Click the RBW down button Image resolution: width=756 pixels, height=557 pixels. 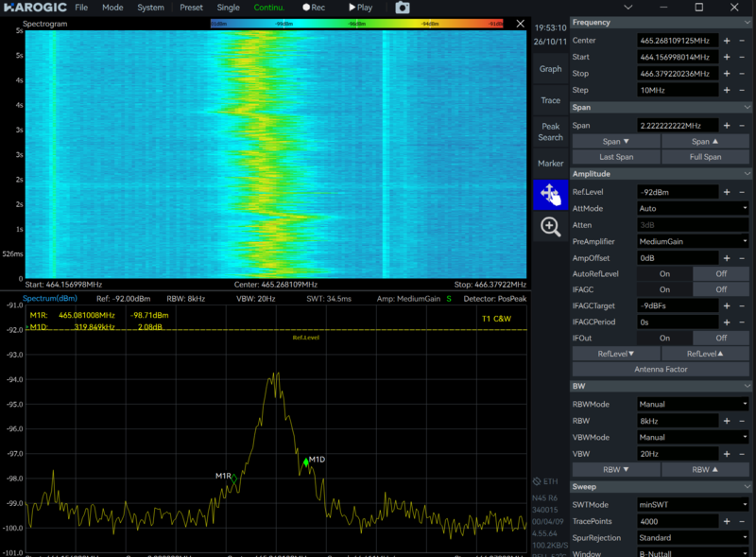(x=616, y=470)
